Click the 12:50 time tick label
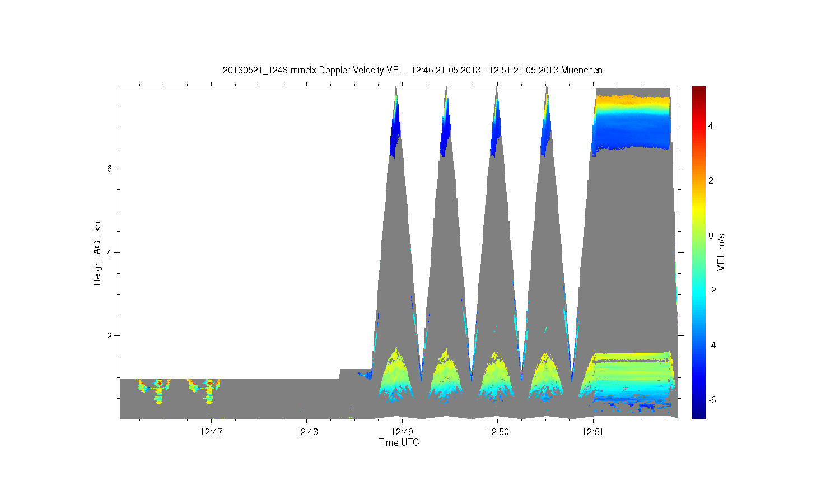 (x=497, y=432)
